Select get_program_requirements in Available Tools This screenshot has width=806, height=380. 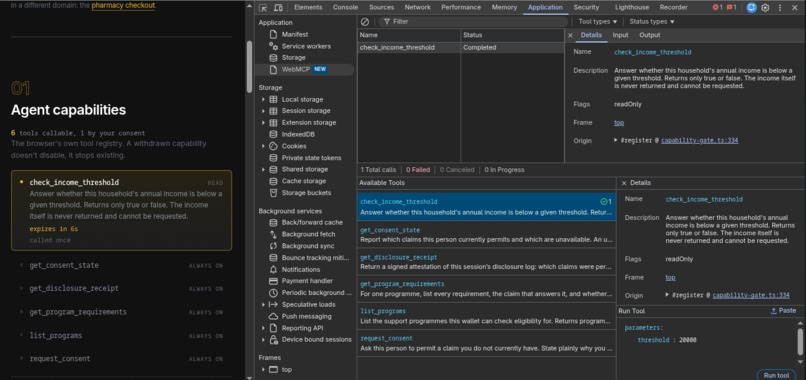tap(486, 288)
